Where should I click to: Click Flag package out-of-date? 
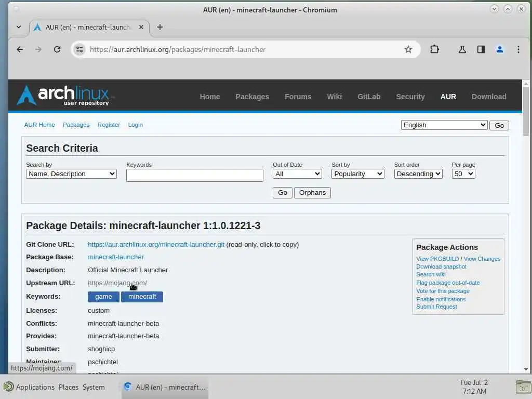click(448, 283)
